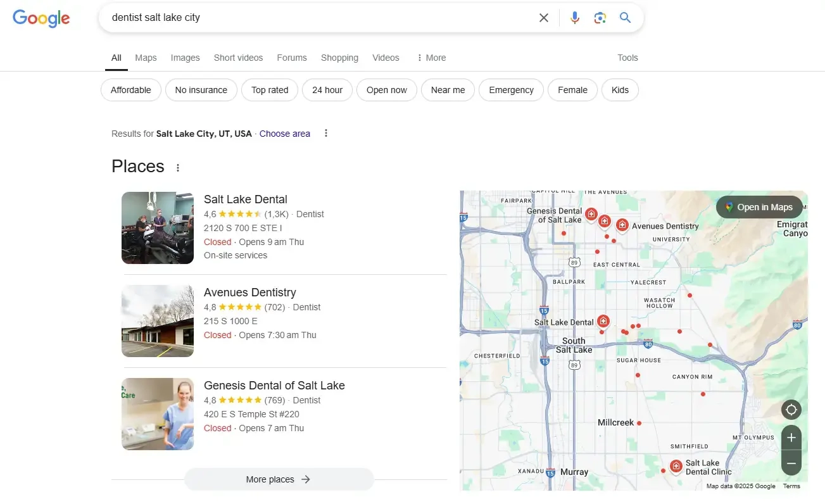Click the Choose area link
The image size is (825, 504).
click(284, 134)
